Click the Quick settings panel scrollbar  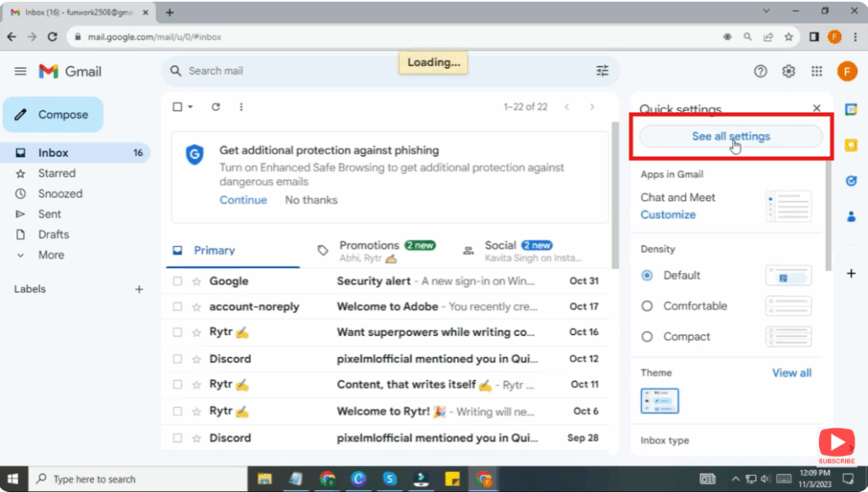pyautogui.click(x=828, y=216)
